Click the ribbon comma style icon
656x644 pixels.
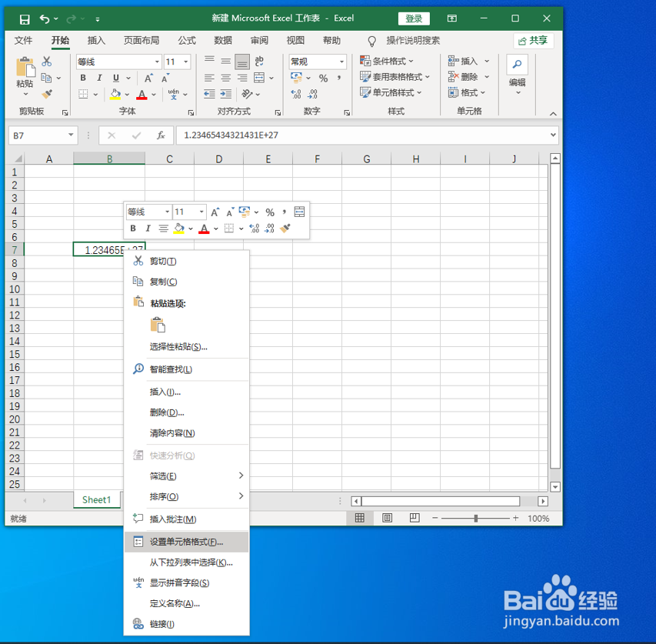[339, 78]
